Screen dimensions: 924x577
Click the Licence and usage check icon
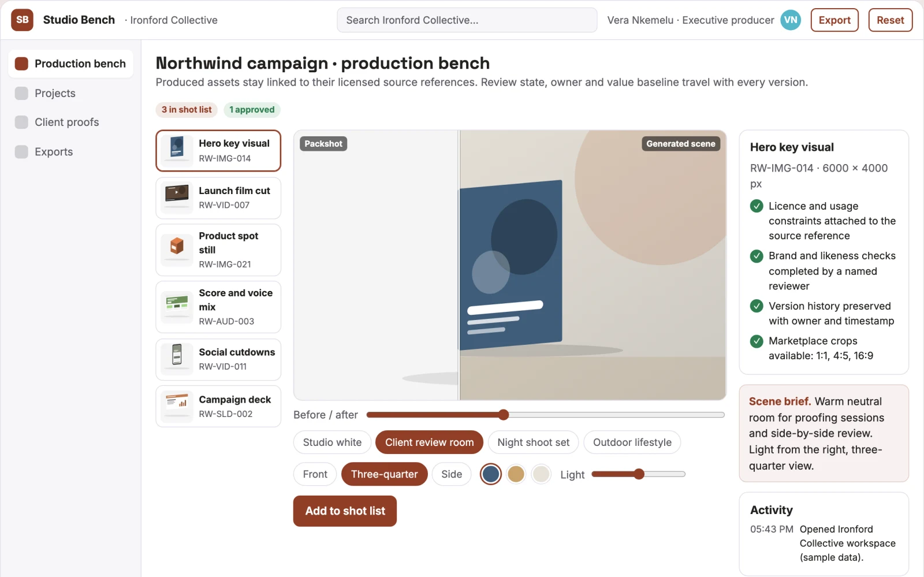click(757, 206)
